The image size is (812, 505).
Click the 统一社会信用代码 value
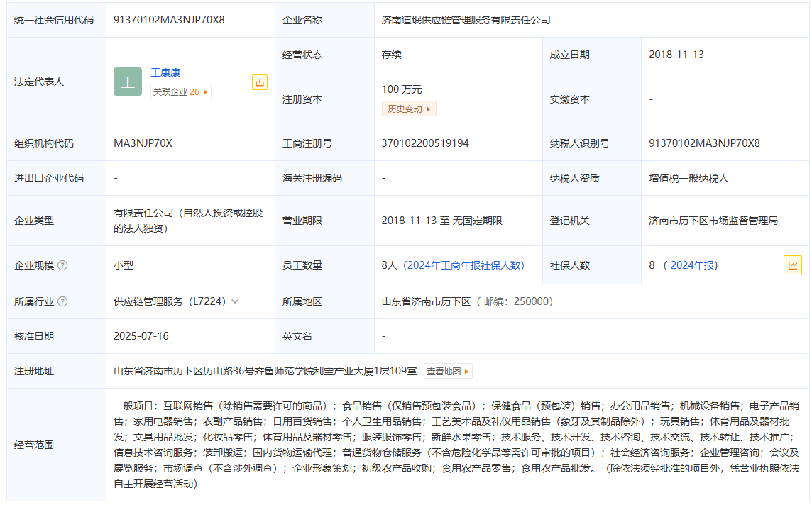click(x=169, y=20)
